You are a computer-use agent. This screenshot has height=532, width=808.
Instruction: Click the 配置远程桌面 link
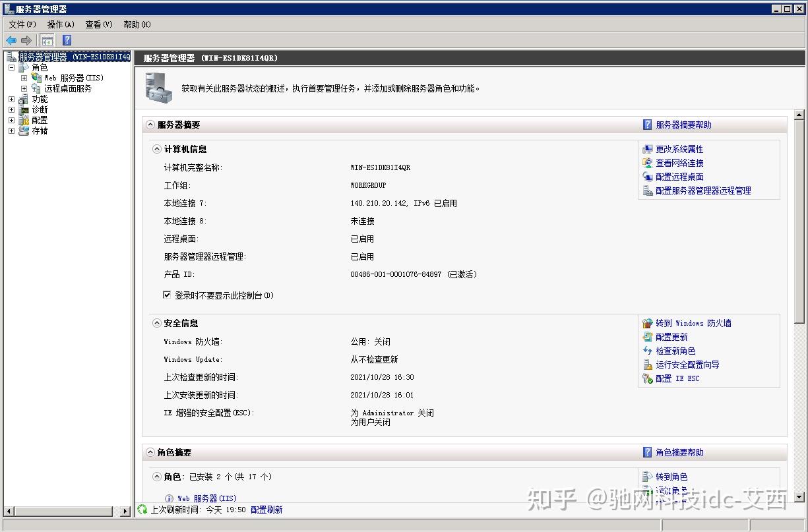pos(679,177)
